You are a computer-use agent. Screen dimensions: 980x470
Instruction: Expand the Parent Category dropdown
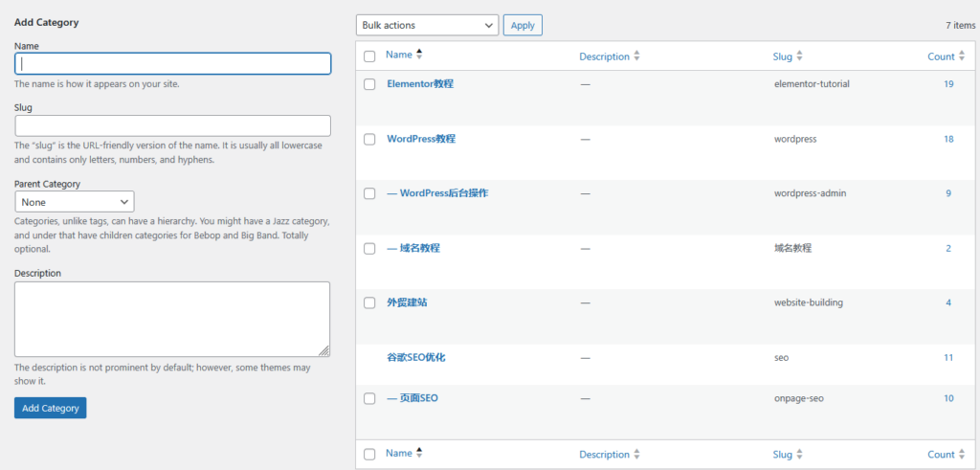[75, 202]
